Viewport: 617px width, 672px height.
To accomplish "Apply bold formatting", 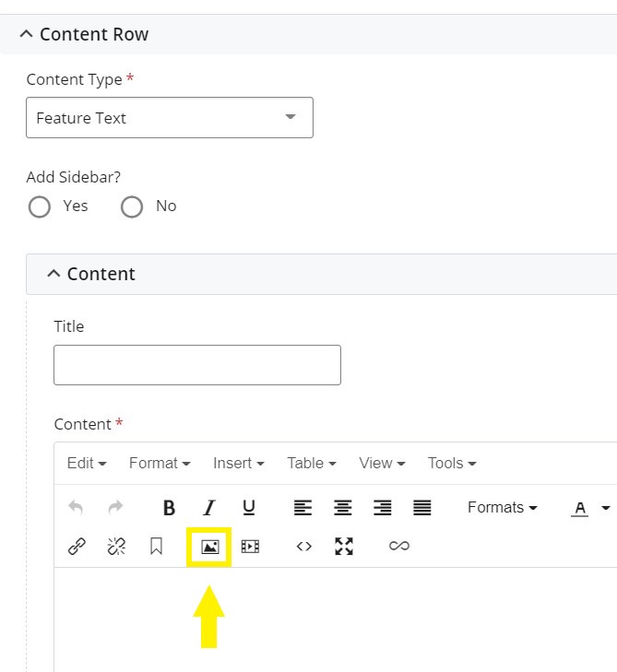I will (169, 508).
